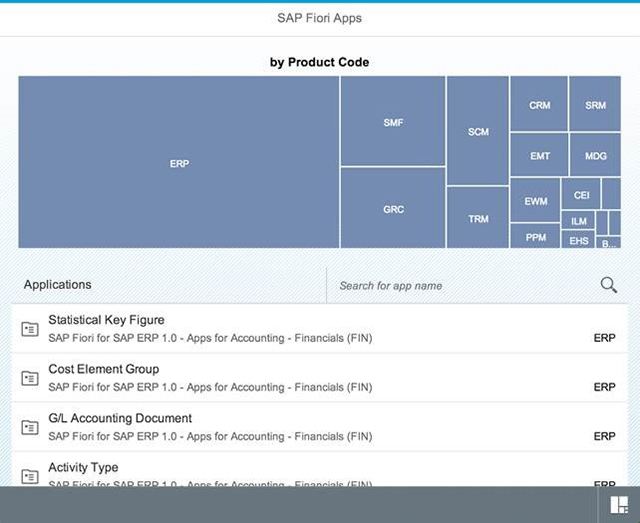Open the Statistical Key Figure app entry

[x=319, y=329]
